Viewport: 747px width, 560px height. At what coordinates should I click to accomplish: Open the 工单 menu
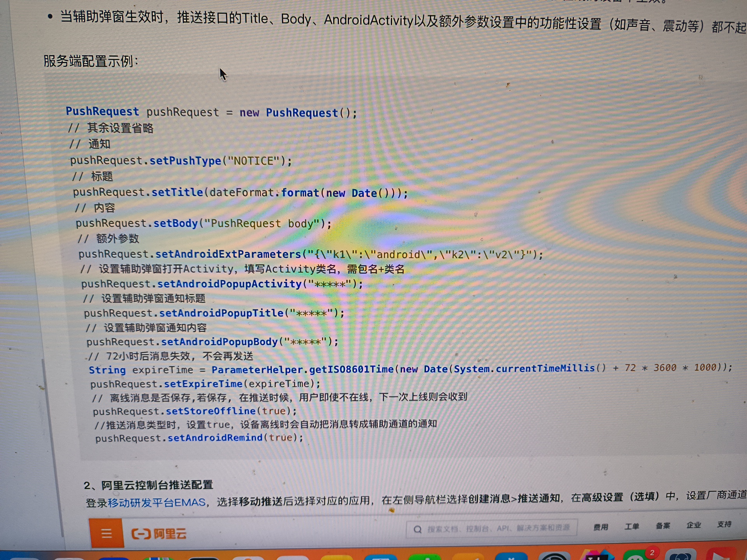coord(632,527)
